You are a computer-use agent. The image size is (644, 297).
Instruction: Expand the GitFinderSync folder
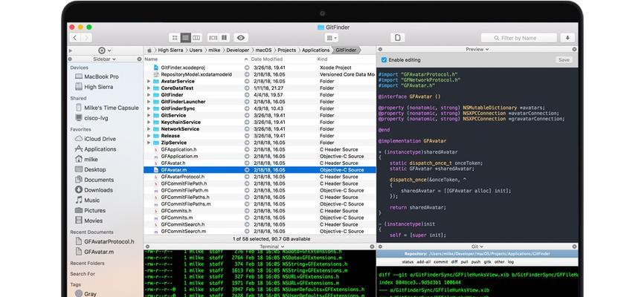pyautogui.click(x=149, y=108)
